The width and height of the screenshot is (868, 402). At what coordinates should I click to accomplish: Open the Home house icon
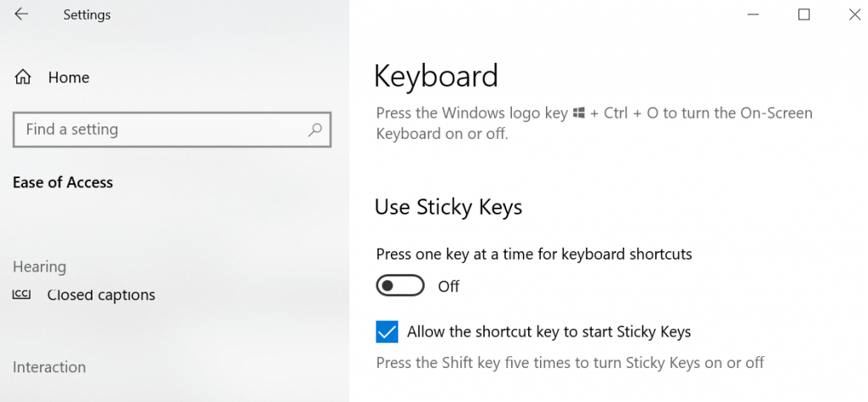23,77
